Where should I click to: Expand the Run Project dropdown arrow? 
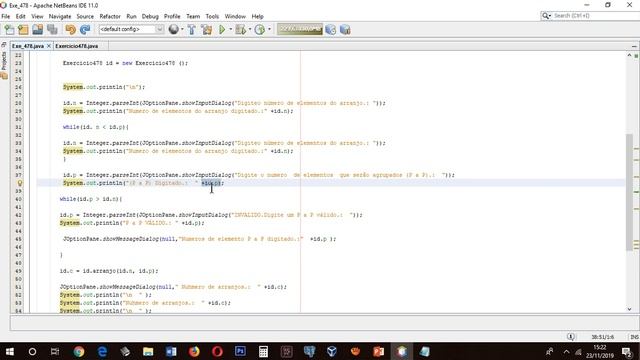pyautogui.click(x=230, y=29)
